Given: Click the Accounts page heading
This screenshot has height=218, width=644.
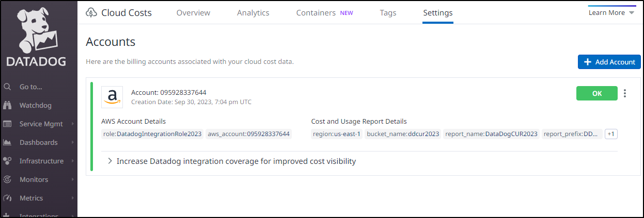Looking at the screenshot, I should click(x=111, y=42).
